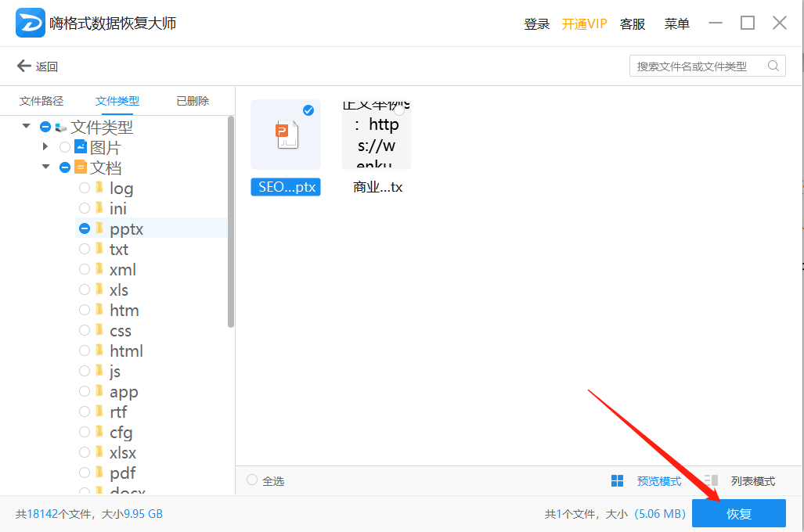
Task: Select the html type radio
Action: (85, 350)
